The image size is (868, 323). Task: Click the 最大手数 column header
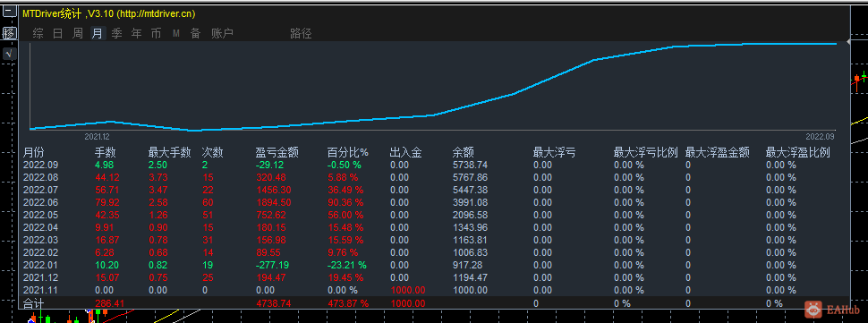coord(169,153)
